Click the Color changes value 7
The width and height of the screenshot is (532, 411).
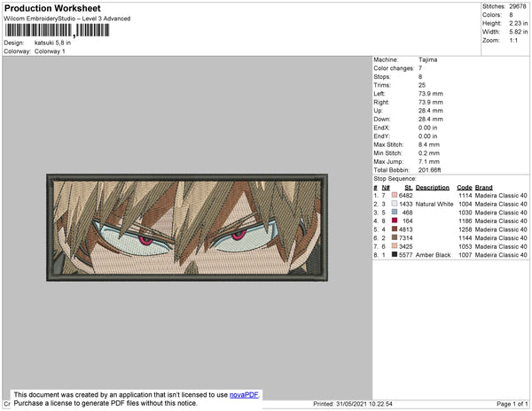(420, 68)
